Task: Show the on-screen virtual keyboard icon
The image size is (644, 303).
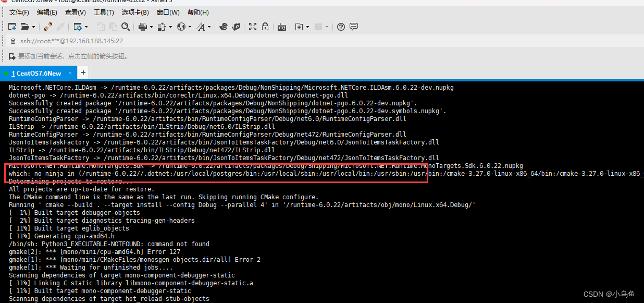Action: [282, 27]
